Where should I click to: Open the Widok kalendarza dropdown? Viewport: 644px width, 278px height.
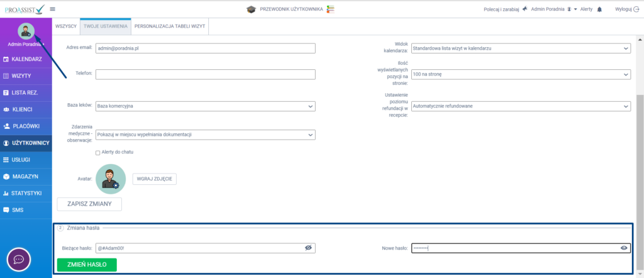point(520,49)
